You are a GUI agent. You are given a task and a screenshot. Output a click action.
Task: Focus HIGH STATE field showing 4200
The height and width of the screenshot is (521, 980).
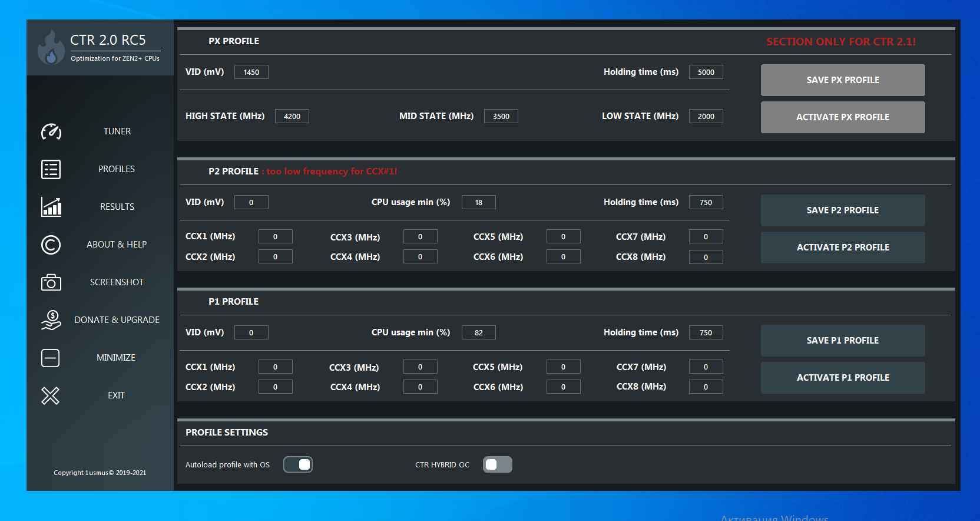pyautogui.click(x=292, y=116)
